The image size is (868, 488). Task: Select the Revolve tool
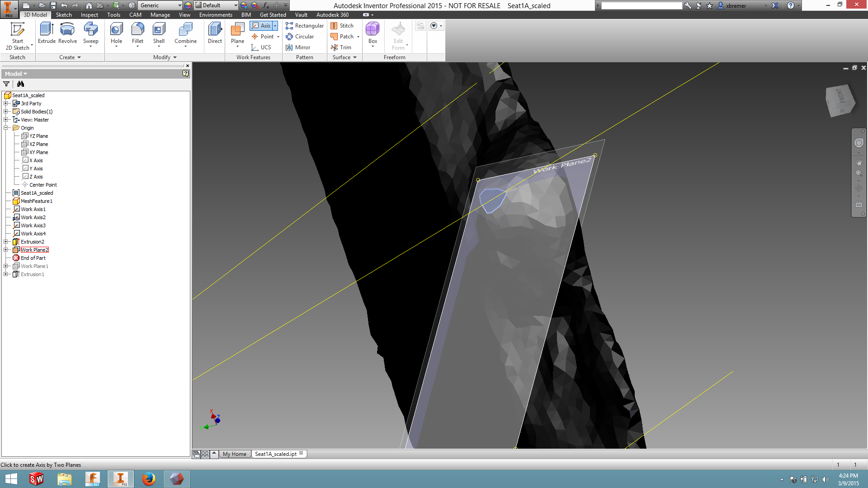pyautogui.click(x=67, y=33)
